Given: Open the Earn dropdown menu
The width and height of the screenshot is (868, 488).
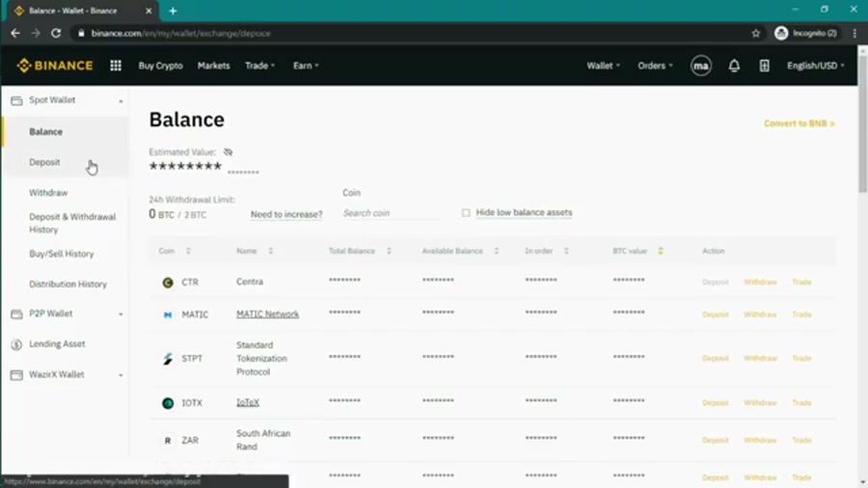Looking at the screenshot, I should coord(306,66).
